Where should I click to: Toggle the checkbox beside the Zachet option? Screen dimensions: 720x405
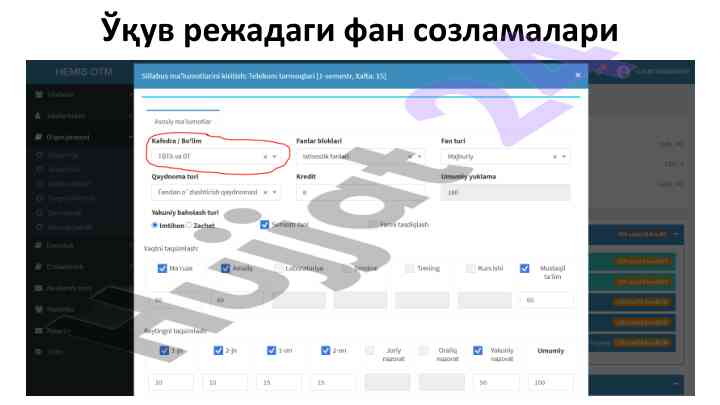tap(264, 225)
